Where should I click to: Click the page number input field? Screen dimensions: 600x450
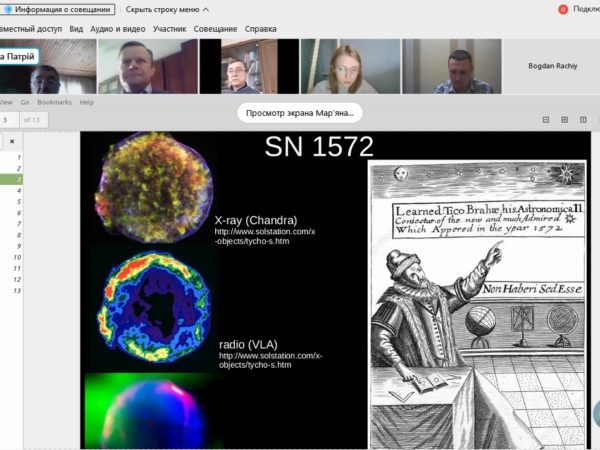pyautogui.click(x=9, y=120)
